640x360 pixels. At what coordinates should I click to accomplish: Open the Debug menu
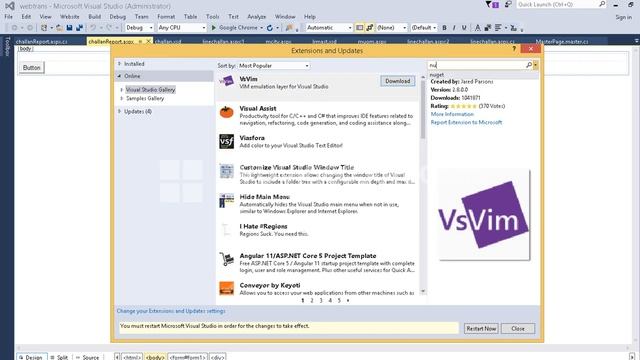coord(118,17)
